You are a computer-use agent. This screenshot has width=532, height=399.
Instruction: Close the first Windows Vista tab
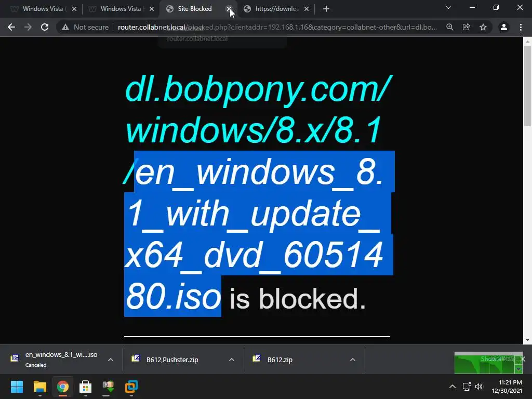pyautogui.click(x=74, y=9)
